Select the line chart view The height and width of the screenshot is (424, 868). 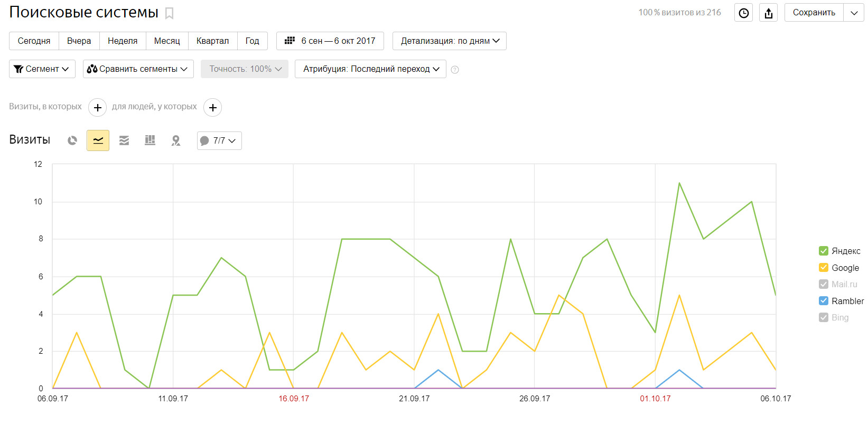click(98, 140)
